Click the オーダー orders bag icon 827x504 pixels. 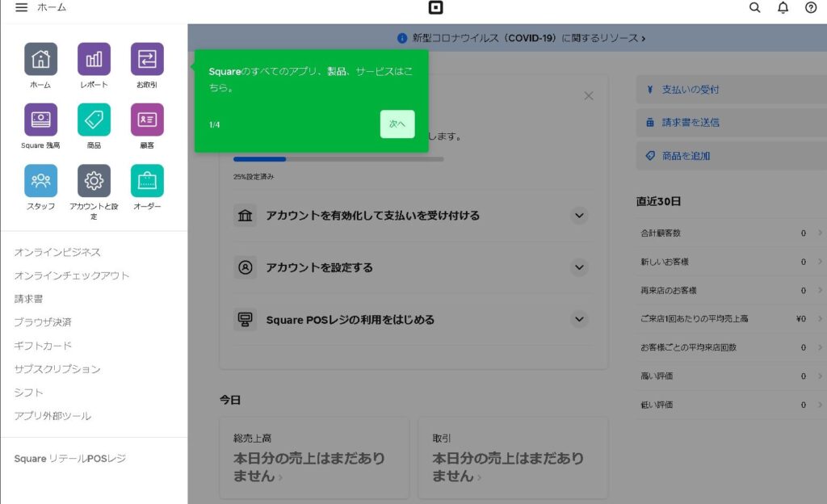click(x=147, y=181)
